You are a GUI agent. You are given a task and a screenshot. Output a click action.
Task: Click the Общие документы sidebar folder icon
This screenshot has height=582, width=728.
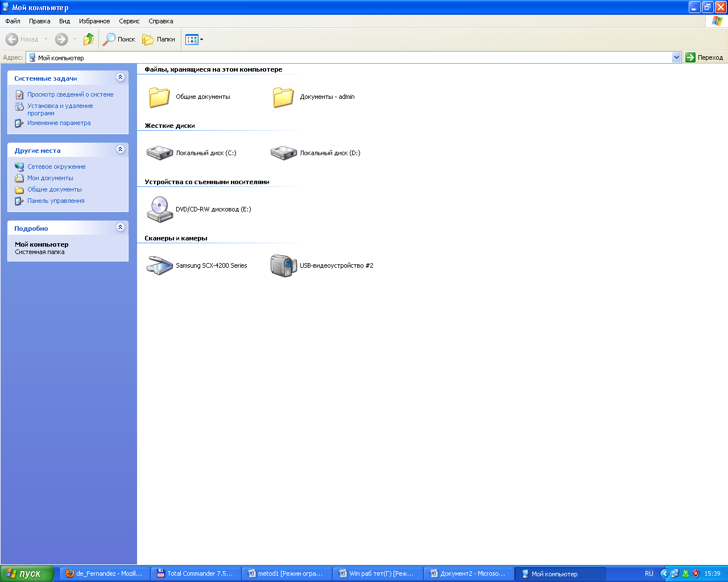19,189
